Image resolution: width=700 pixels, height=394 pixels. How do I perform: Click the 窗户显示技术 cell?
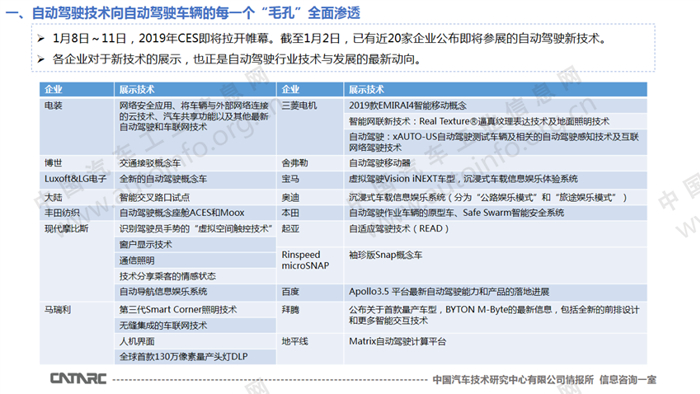point(195,245)
